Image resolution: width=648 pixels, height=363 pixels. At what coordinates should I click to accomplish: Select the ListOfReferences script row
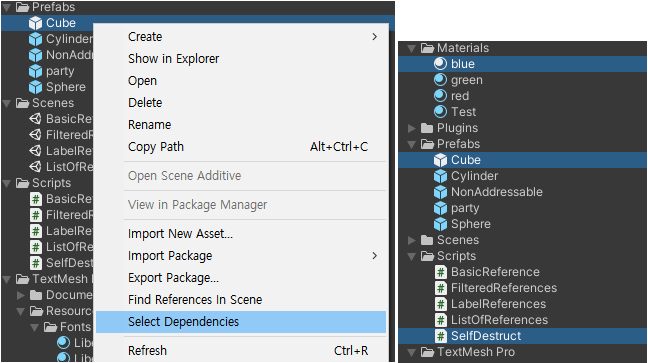[x=522, y=320]
